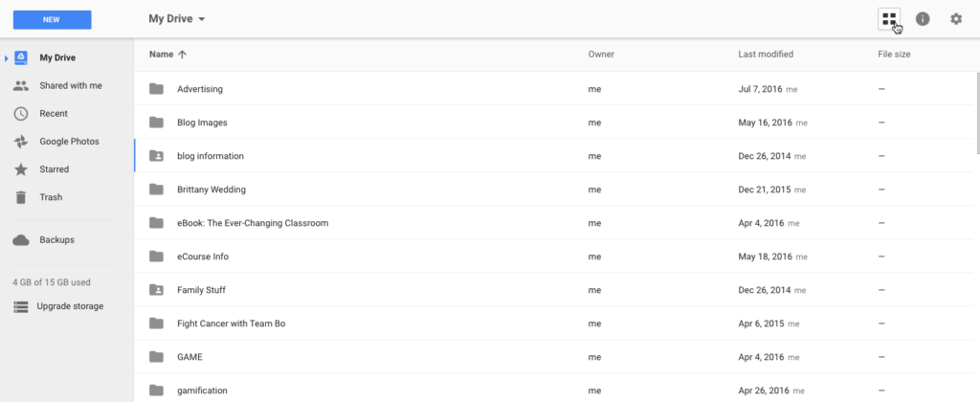Expand the My Drive sidebar tree arrow
Screen dimensions: 980x402
pos(7,58)
